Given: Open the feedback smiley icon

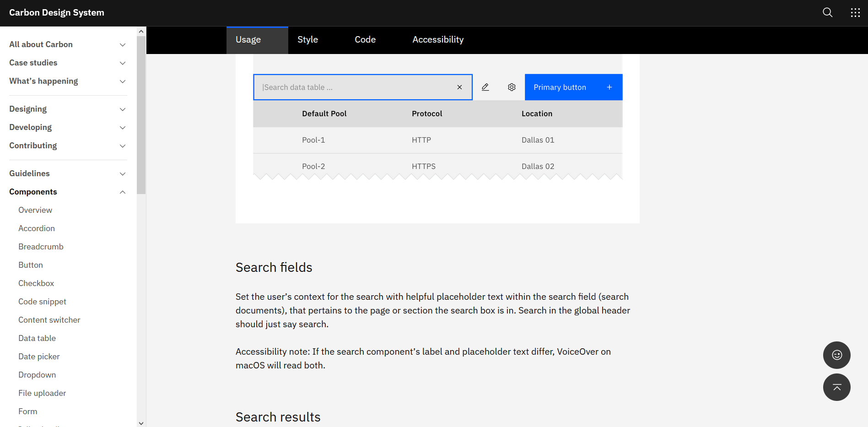Looking at the screenshot, I should tap(836, 355).
